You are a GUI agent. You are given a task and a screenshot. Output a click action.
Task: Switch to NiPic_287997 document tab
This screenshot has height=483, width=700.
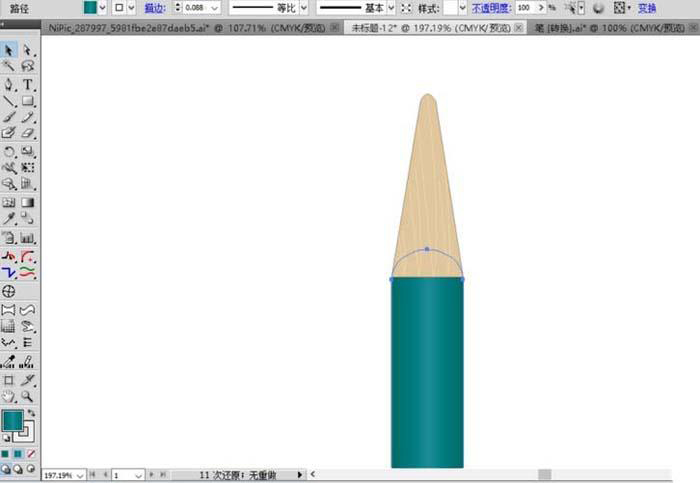[187, 28]
